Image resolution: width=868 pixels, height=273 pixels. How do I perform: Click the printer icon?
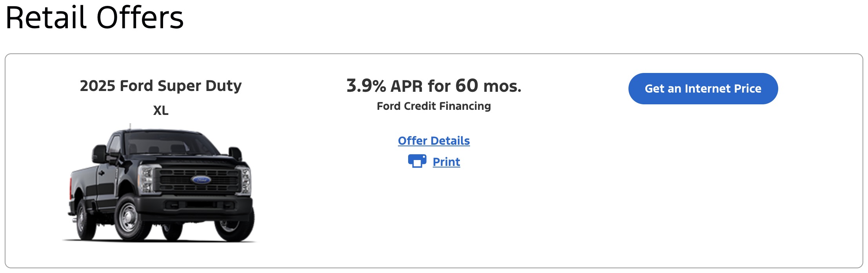417,161
